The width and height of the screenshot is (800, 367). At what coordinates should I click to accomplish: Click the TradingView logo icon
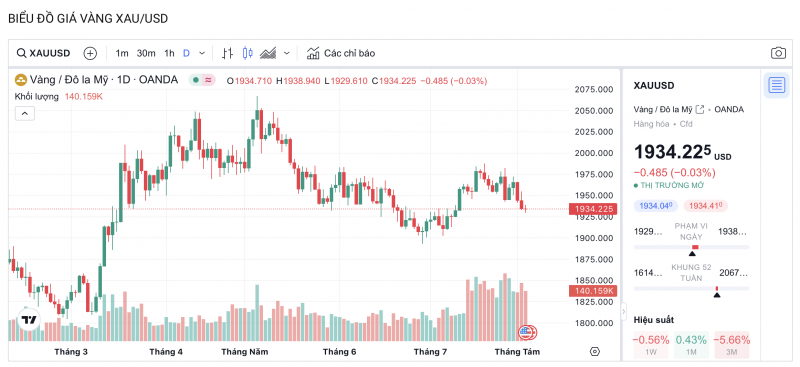point(29,320)
